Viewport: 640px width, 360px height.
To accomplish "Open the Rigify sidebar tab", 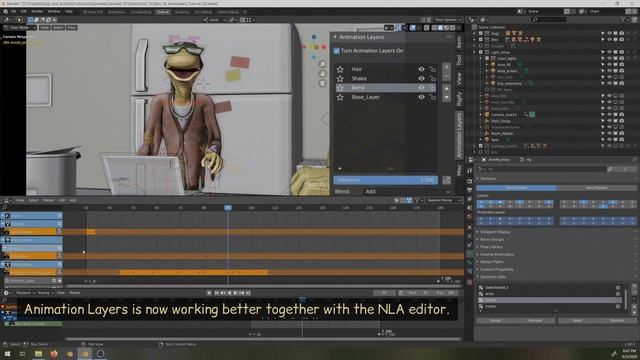I will (x=459, y=99).
